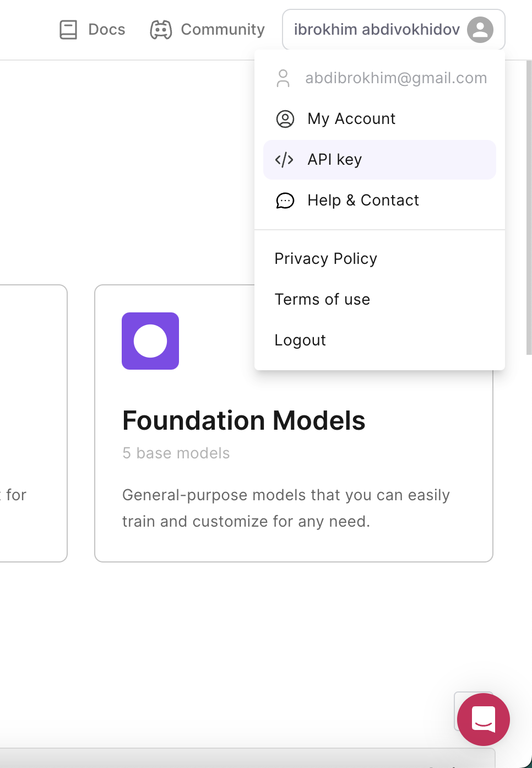Collapse the ibrokhim abdivokhidov account dropdown

(x=377, y=30)
